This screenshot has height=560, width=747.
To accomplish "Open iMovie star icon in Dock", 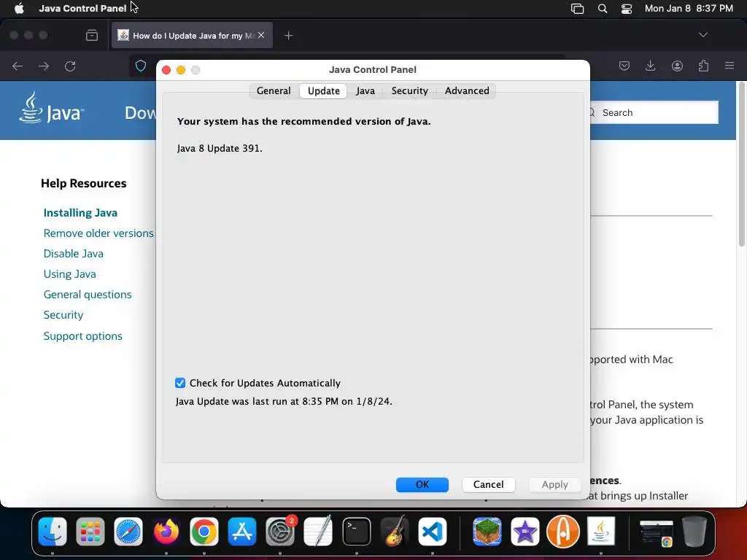I will click(x=525, y=531).
